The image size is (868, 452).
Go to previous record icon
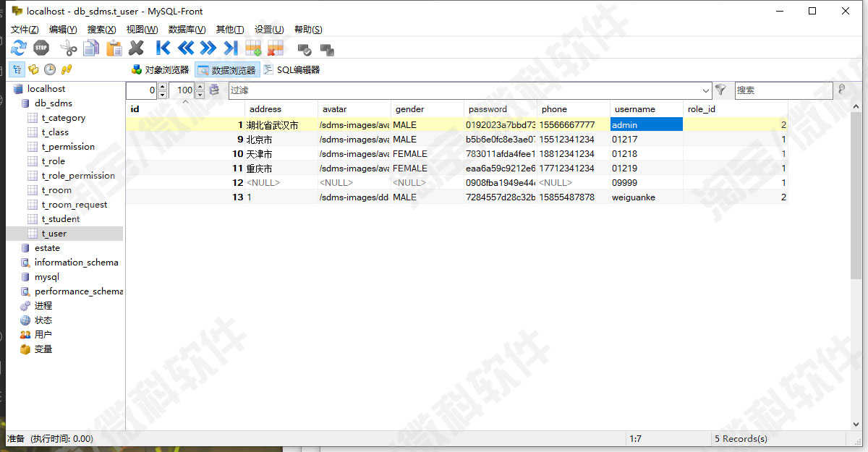pyautogui.click(x=186, y=48)
